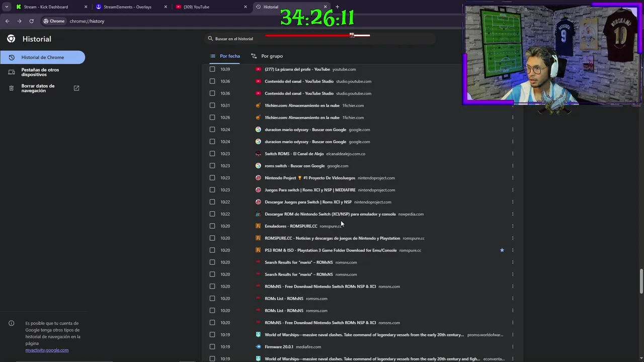Check the 10:31 1fichier.com entry box
This screenshot has width=644, height=362.
click(x=212, y=106)
